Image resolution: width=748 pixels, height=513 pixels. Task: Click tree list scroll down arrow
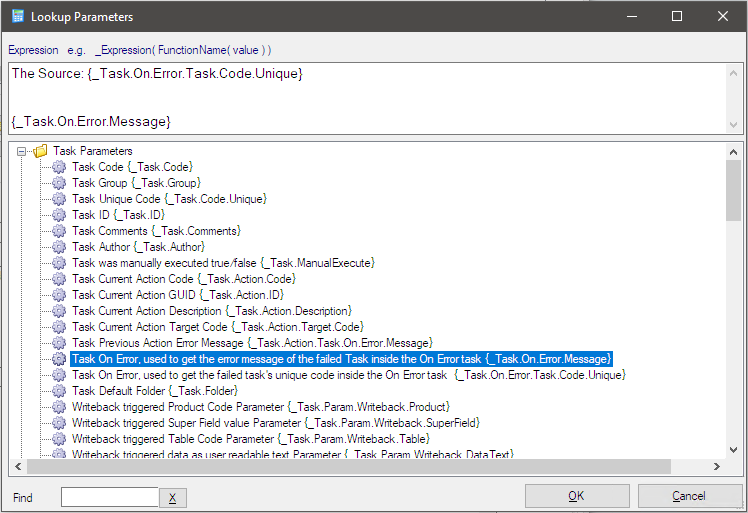(x=734, y=450)
